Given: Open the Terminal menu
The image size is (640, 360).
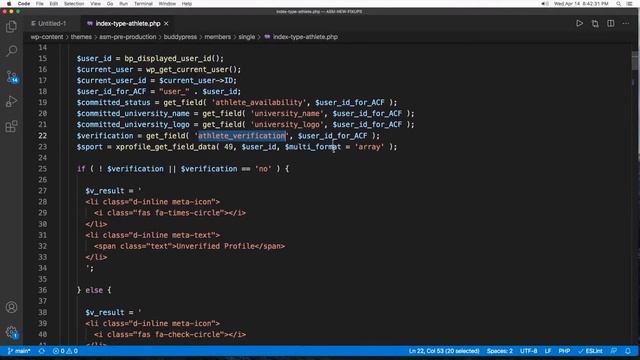Looking at the screenshot, I should 143,4.
